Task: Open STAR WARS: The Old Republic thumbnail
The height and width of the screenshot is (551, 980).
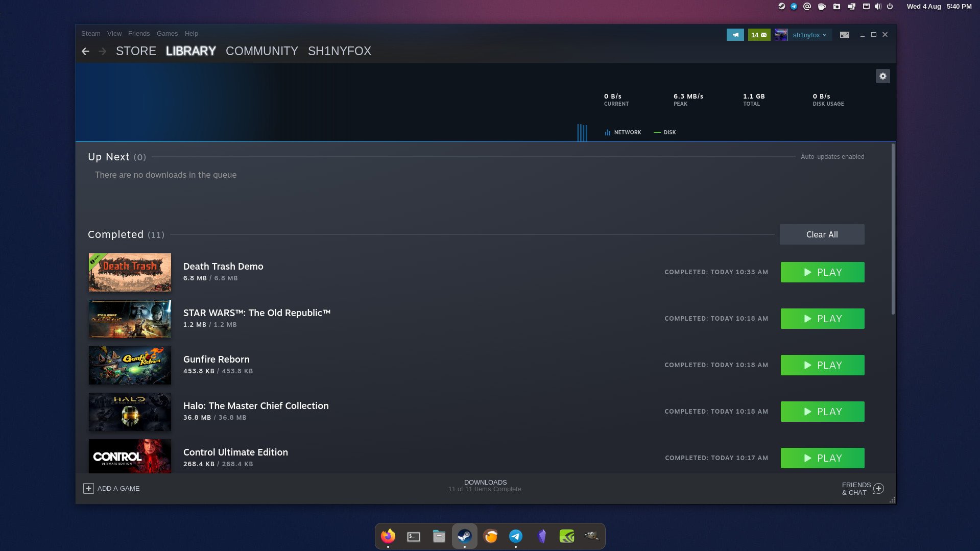Action: 130,319
